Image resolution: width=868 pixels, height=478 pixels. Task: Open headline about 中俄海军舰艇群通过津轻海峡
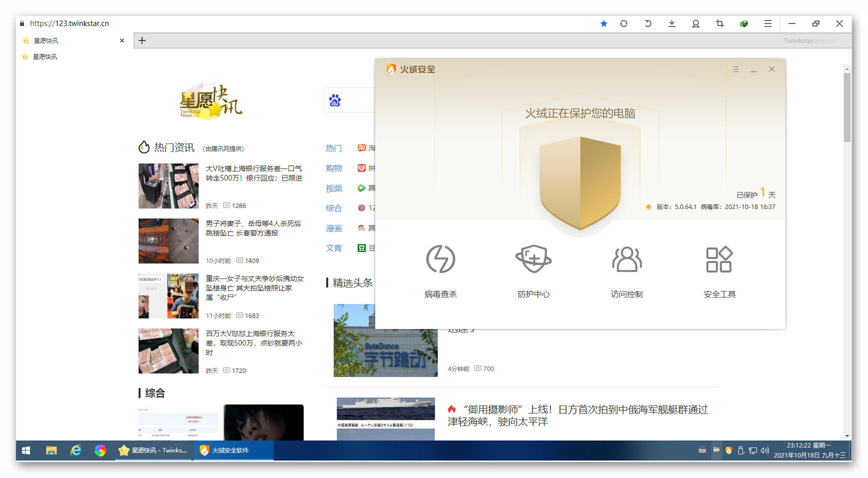tap(578, 415)
